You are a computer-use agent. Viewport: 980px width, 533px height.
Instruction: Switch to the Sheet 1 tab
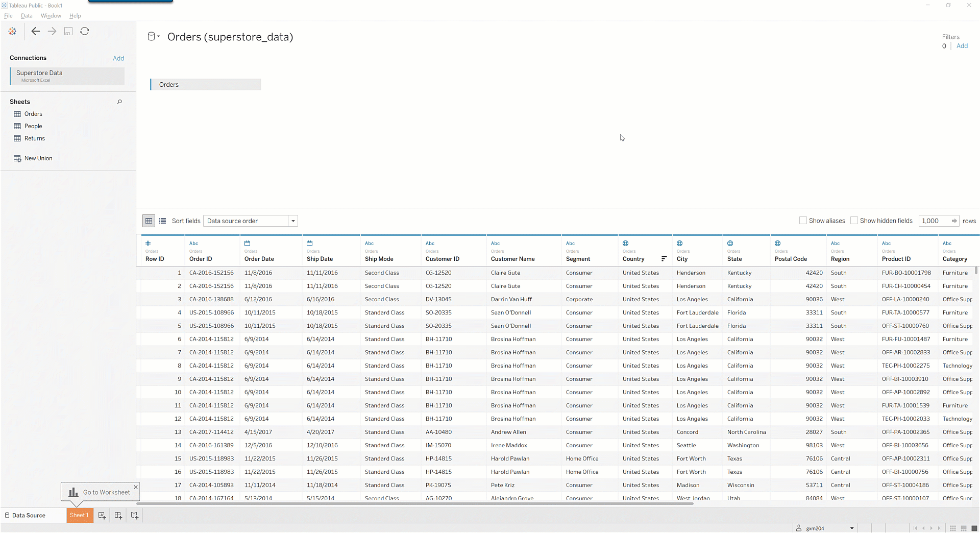pos(80,516)
